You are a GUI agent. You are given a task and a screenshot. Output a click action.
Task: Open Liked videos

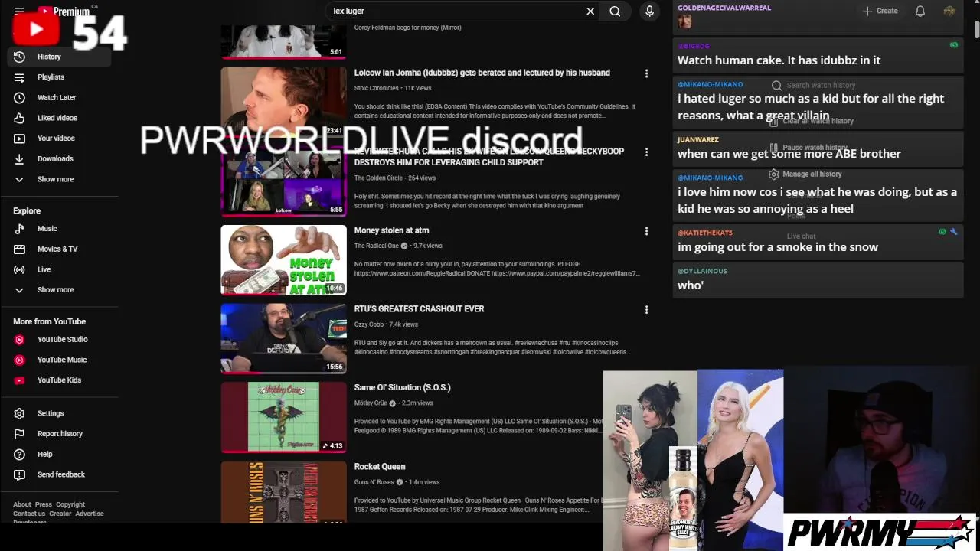coord(59,118)
